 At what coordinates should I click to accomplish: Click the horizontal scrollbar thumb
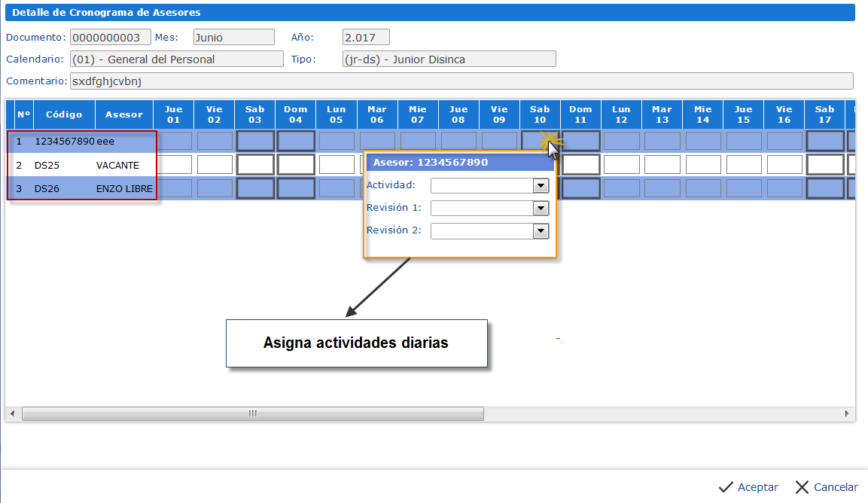(253, 414)
